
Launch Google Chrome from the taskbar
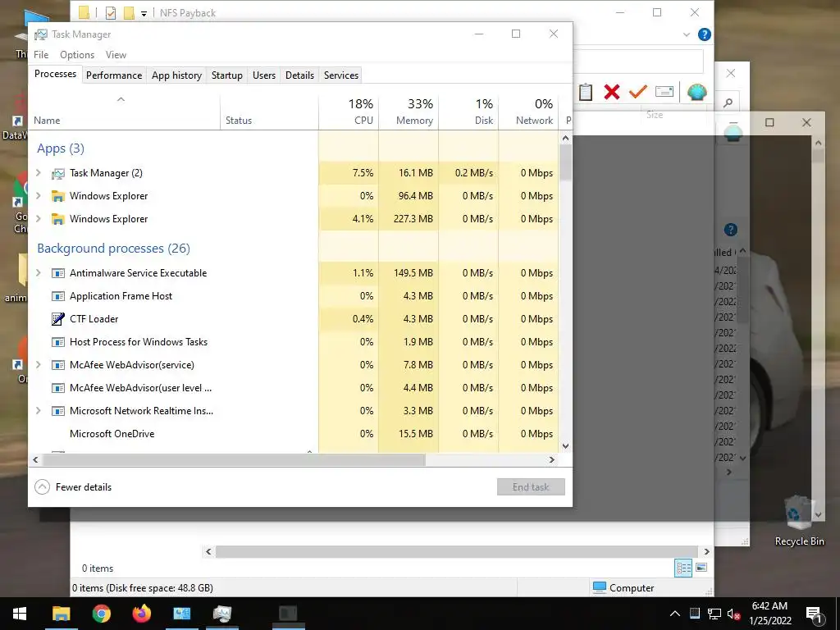pyautogui.click(x=101, y=614)
